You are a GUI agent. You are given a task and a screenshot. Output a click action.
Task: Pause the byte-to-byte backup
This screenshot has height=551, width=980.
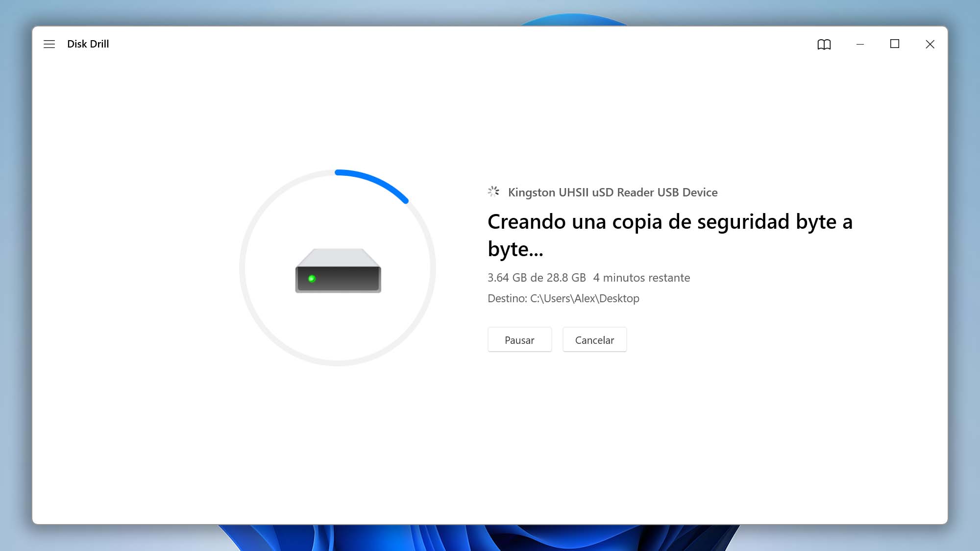pos(519,340)
